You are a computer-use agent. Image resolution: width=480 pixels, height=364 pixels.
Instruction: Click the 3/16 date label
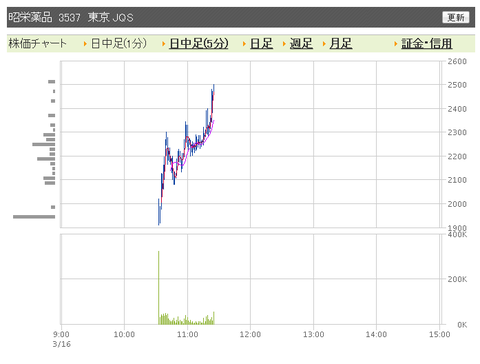point(62,344)
